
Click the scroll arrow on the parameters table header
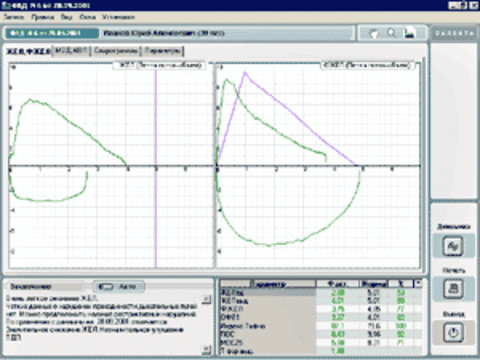tap(418, 284)
